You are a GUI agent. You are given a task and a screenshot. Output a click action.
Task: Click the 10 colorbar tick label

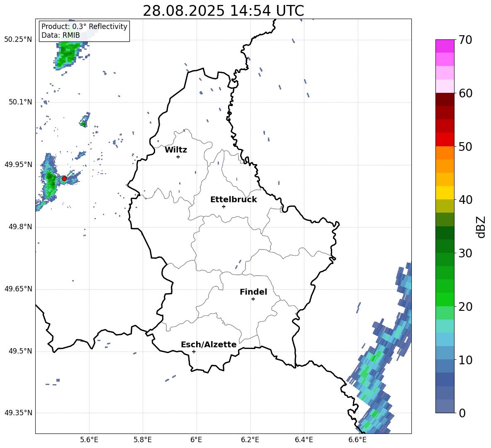click(465, 360)
